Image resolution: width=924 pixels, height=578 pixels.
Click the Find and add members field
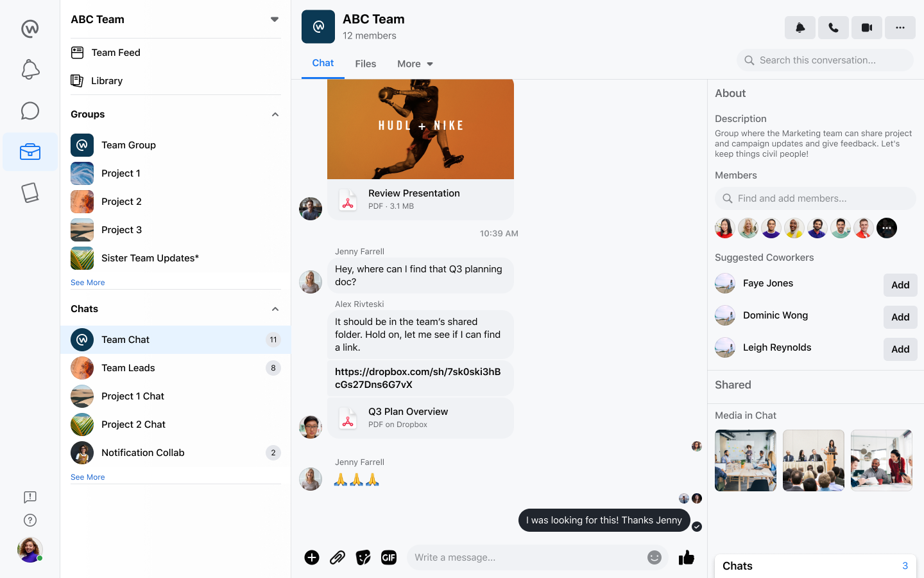[x=816, y=198]
